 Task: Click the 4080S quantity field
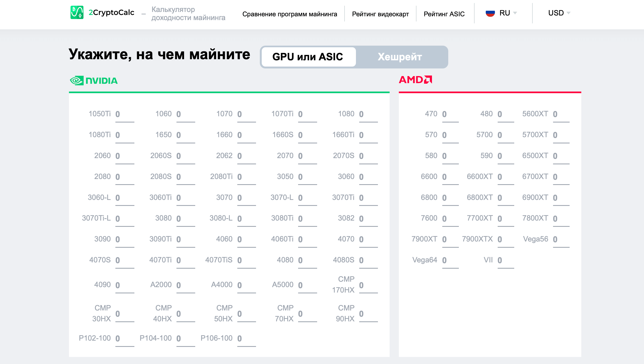click(368, 261)
